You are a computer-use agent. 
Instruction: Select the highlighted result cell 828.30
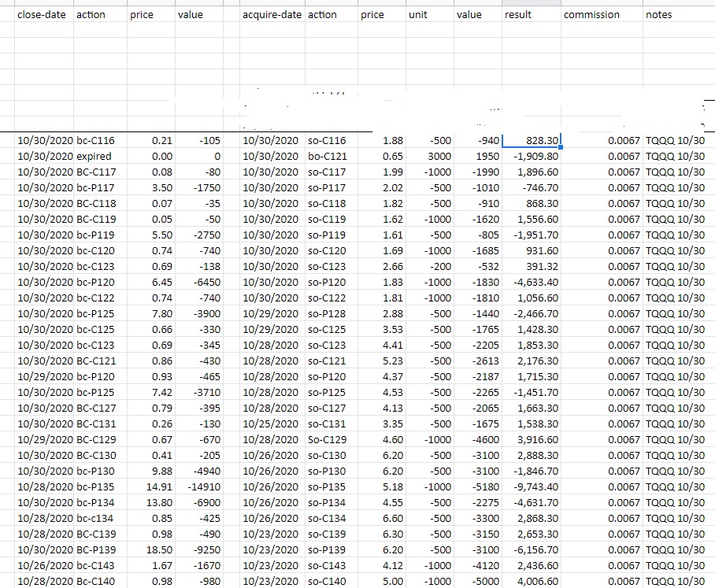pos(532,141)
